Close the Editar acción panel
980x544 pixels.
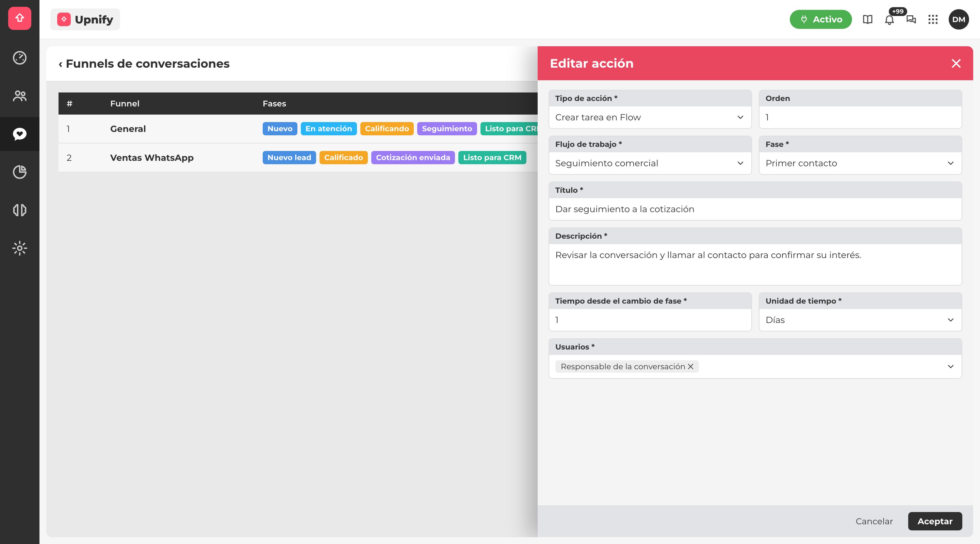(956, 64)
